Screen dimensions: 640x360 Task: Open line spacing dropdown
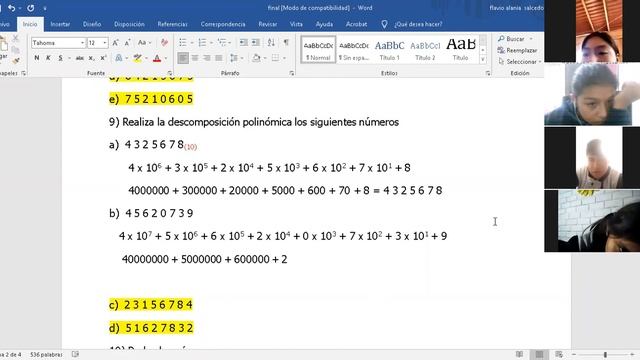pyautogui.click(x=241, y=58)
